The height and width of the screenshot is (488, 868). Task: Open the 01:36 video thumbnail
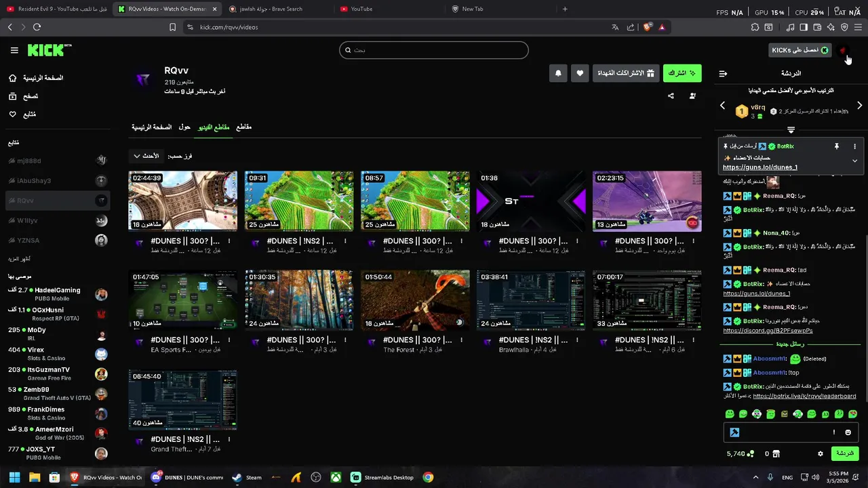(x=531, y=201)
